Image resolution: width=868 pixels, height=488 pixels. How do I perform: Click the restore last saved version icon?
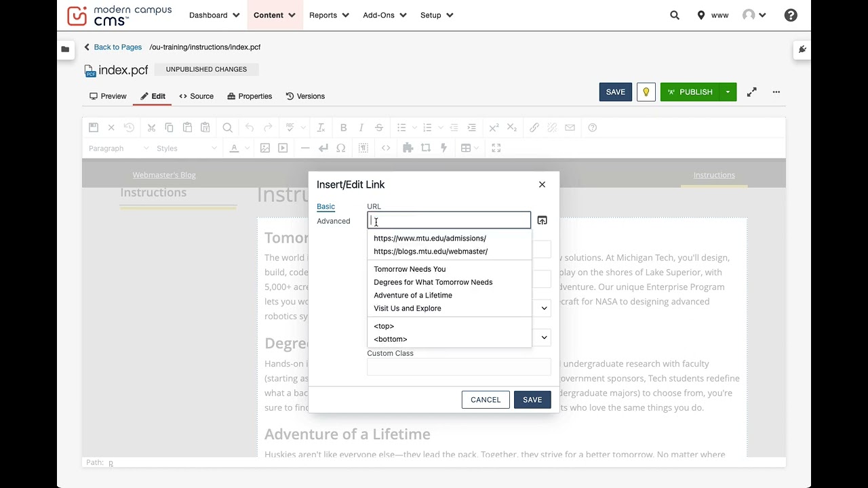point(129,127)
